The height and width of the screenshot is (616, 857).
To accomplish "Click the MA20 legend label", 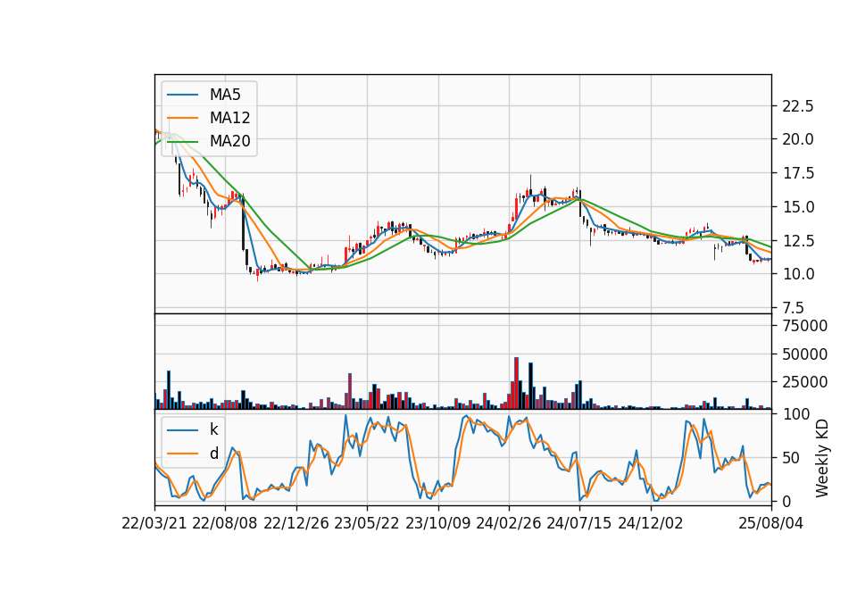I will click(229, 141).
